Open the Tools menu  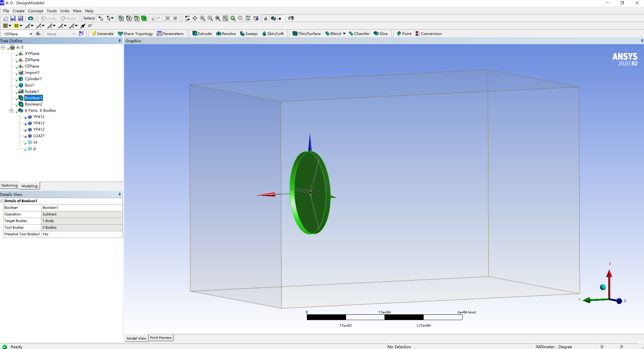click(x=52, y=11)
